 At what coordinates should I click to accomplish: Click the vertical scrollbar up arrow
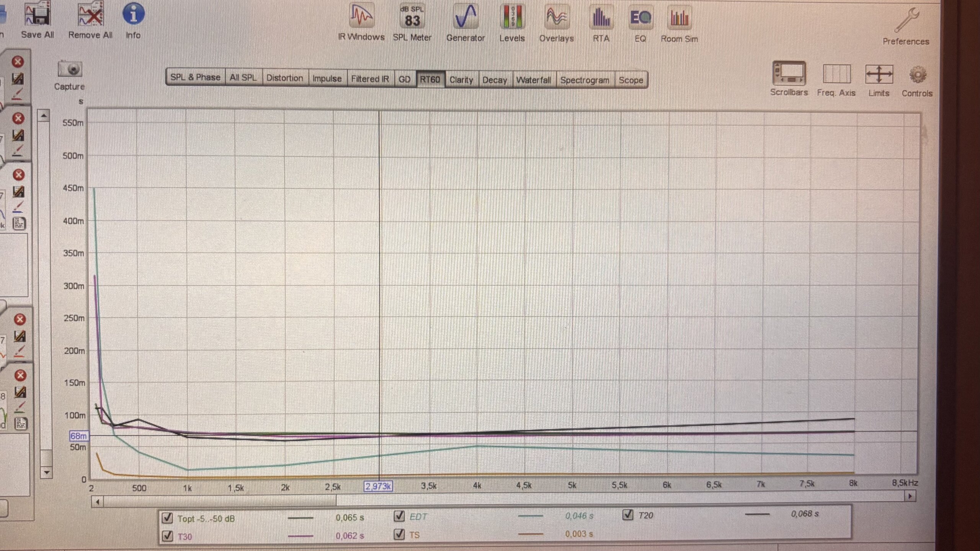[44, 115]
